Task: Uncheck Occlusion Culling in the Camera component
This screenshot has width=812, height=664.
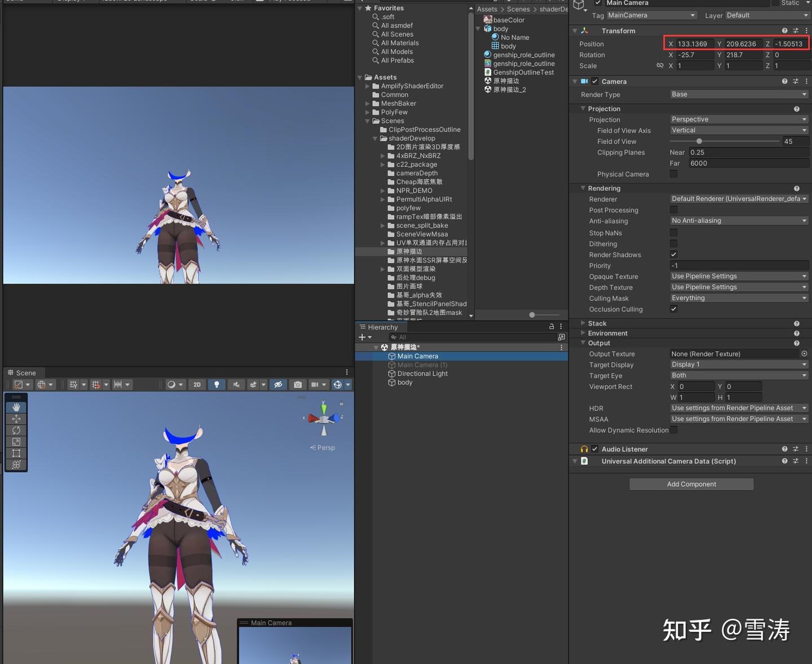Action: tap(673, 309)
